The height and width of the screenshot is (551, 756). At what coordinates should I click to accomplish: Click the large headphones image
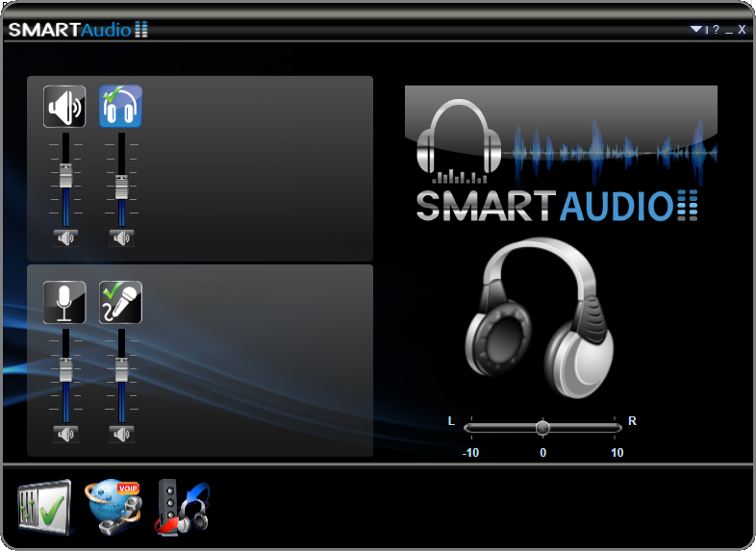coord(540,317)
